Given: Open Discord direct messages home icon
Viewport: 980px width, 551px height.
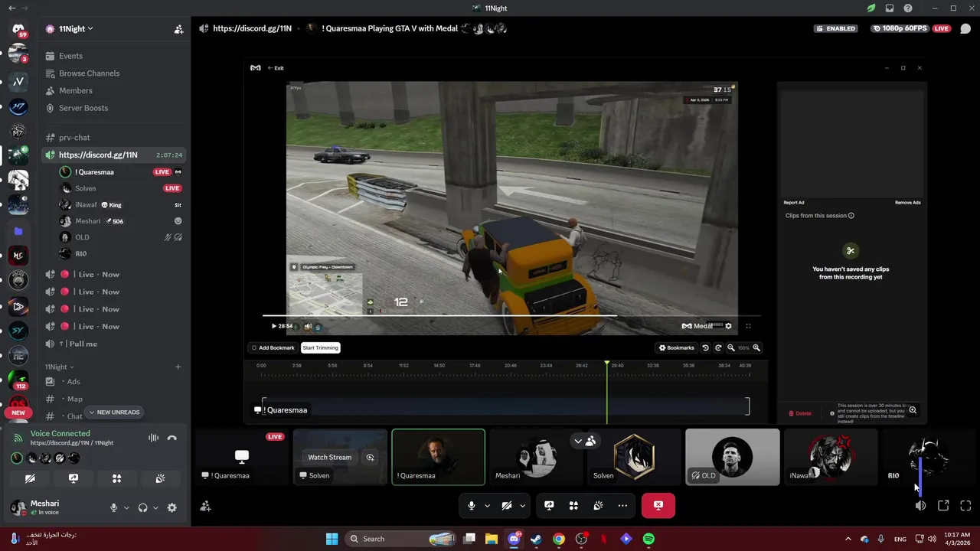Looking at the screenshot, I should (x=18, y=29).
